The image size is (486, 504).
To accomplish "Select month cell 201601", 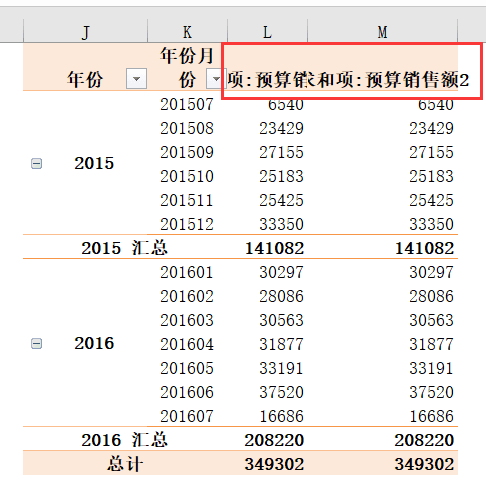I will [187, 272].
